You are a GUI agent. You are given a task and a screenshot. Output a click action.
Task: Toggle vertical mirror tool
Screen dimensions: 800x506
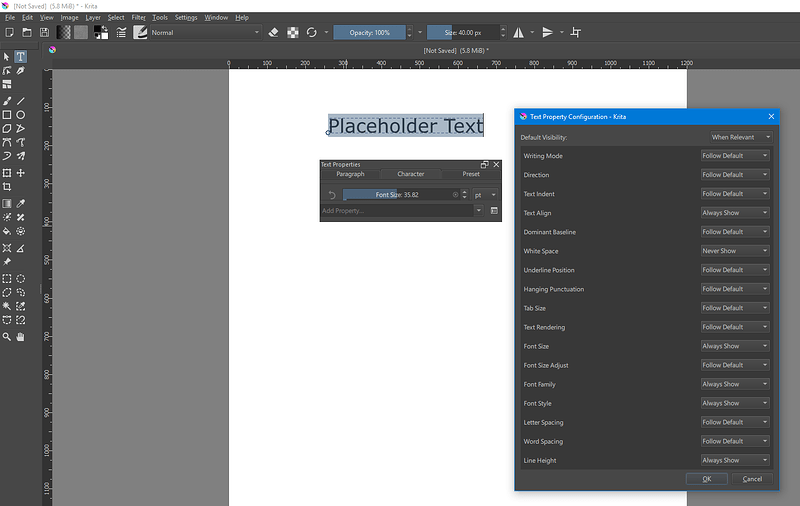point(547,33)
